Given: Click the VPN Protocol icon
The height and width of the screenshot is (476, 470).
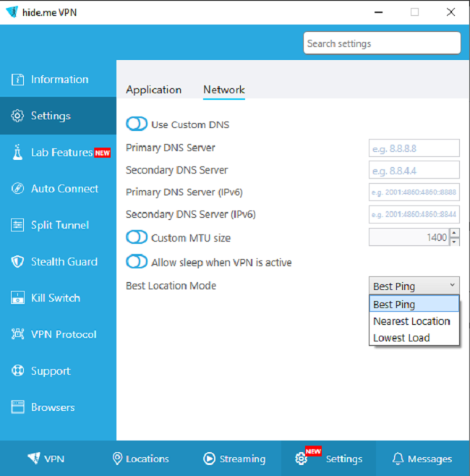Looking at the screenshot, I should pos(17,334).
